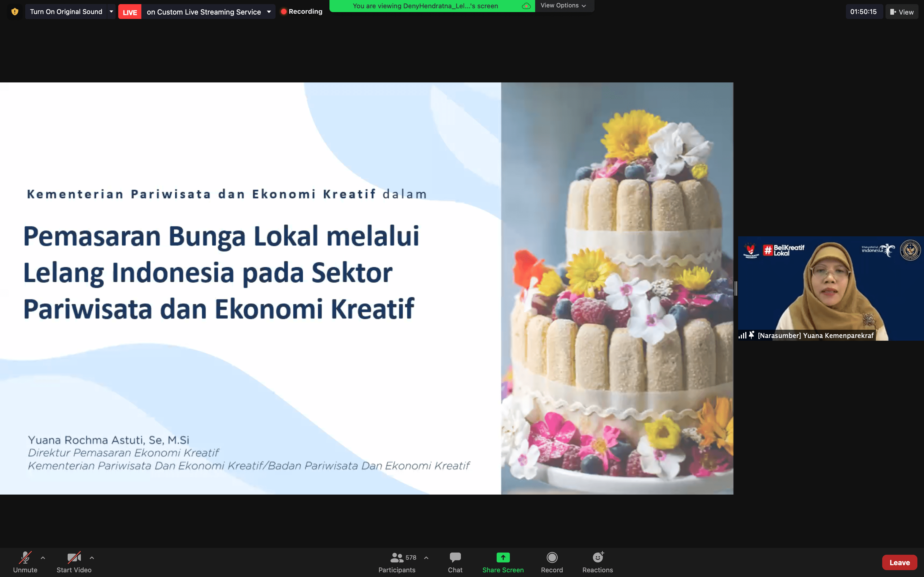Open the Participants panel icon

[x=397, y=558]
